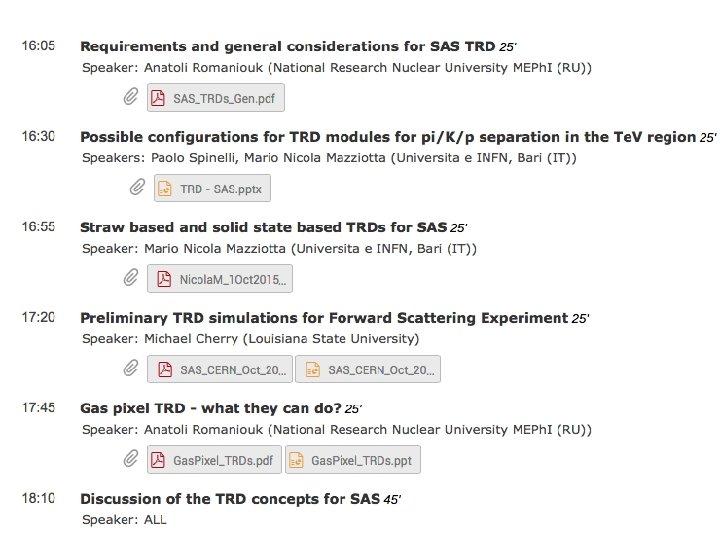
Task: Click paperclip icon beside NicolaM_1Oct2015 file
Action: point(131,278)
